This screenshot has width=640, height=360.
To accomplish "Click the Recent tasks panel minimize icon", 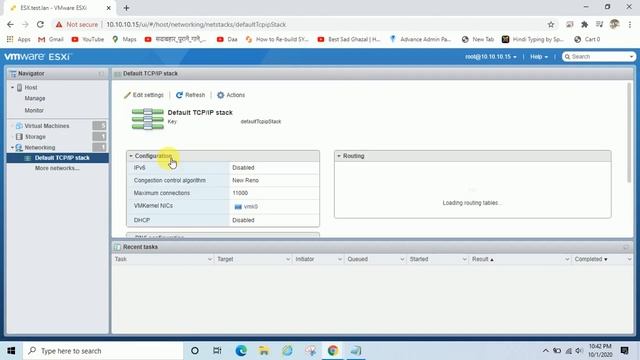I will (x=626, y=247).
